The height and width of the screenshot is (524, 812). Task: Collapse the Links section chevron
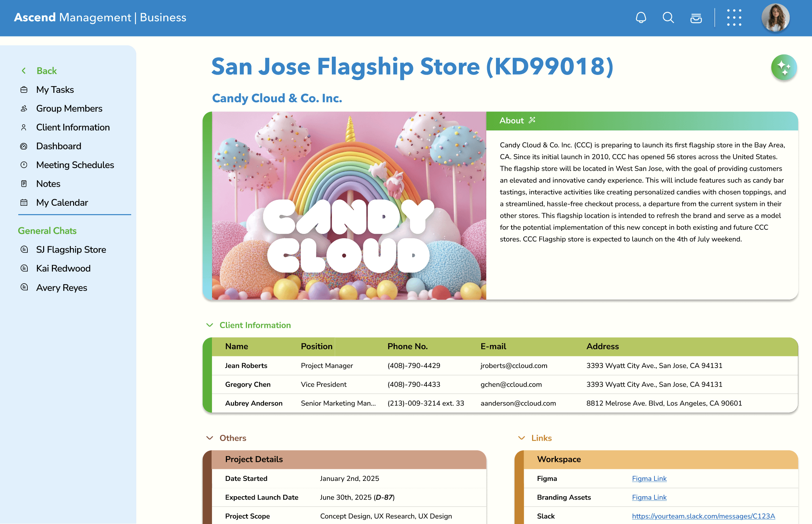521,438
